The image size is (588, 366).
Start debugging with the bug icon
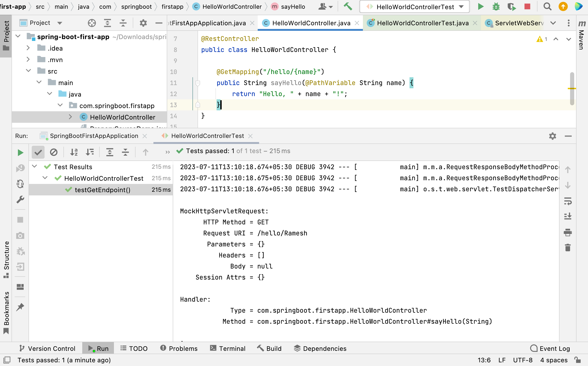click(496, 6)
